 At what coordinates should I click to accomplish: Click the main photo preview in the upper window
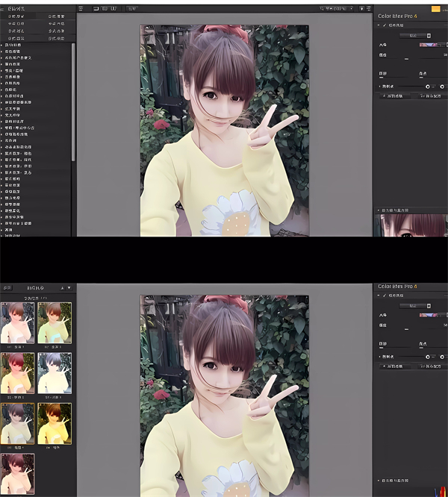(x=225, y=131)
